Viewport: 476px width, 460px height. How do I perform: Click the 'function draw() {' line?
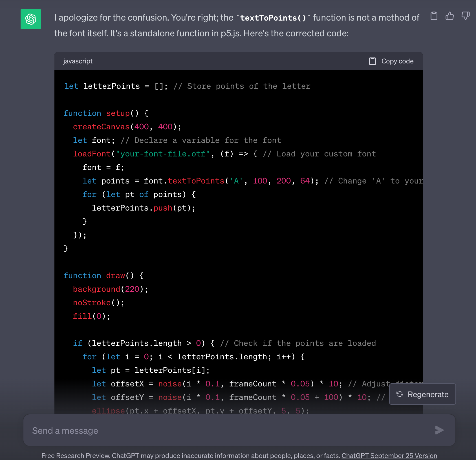104,276
